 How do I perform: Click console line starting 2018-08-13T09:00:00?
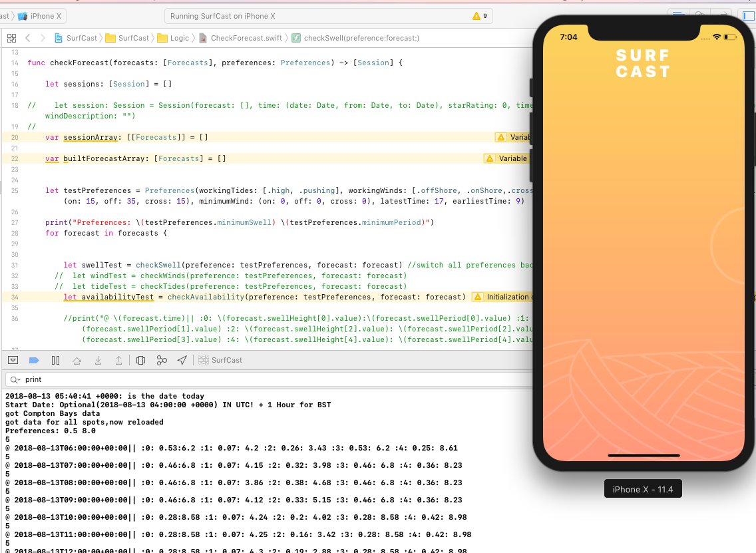234,500
